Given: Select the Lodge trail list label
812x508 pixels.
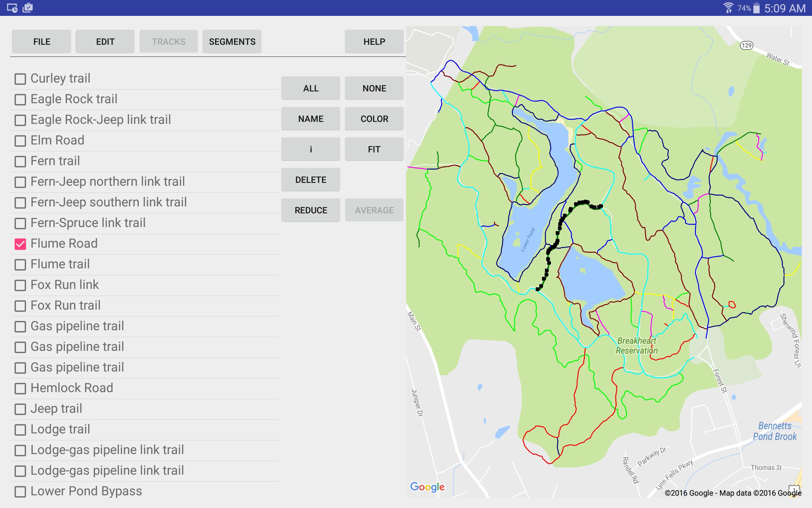Looking at the screenshot, I should 60,429.
